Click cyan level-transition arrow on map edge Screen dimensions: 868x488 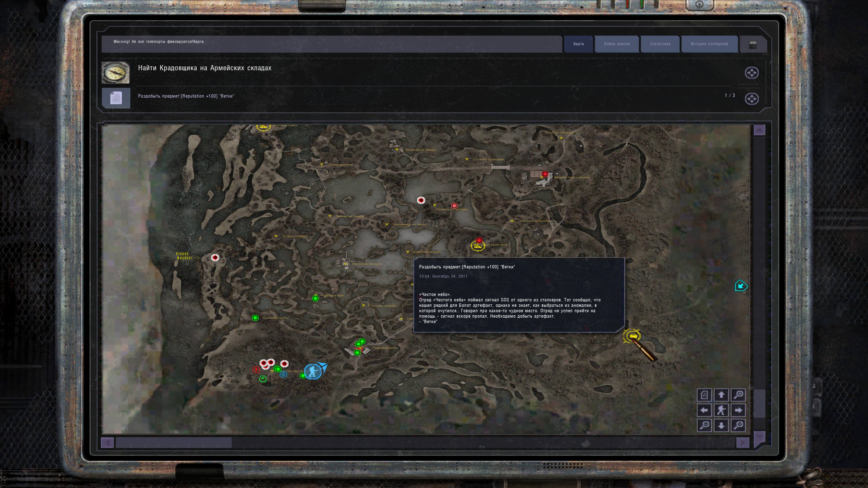(x=741, y=286)
